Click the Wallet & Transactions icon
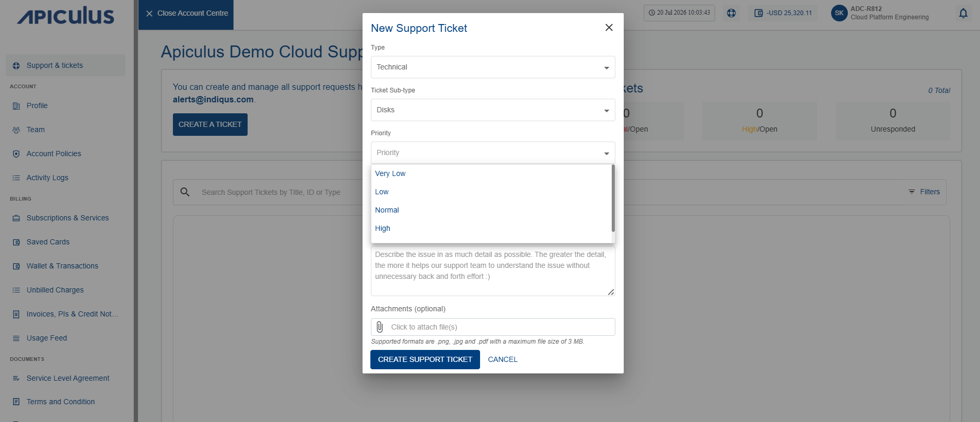Screen dimensions: 980x422 coord(16,266)
